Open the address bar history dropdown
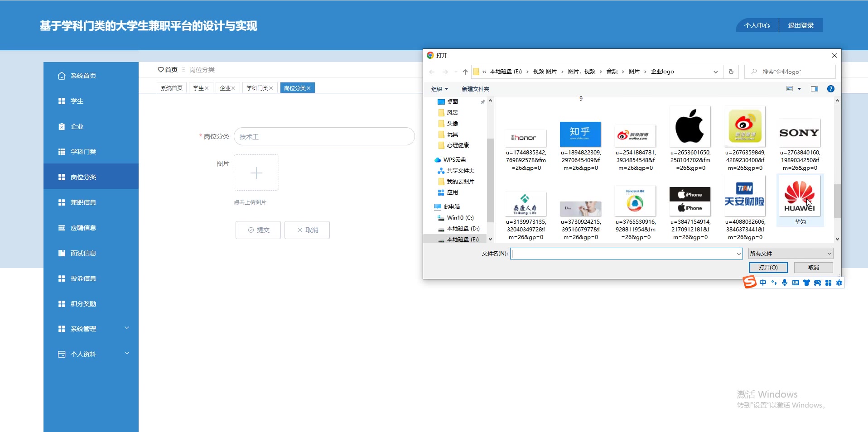 (716, 72)
